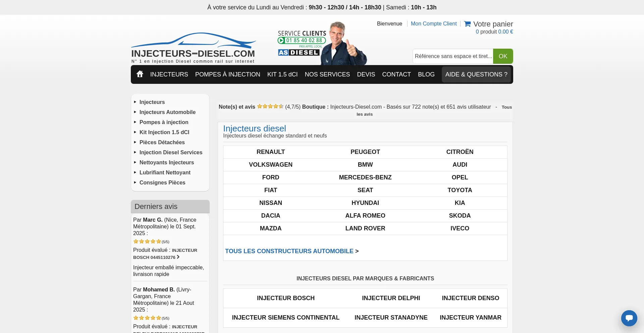Open the AIDE & QUESTIONS ? menu
This screenshot has height=333, width=644.
point(476,74)
